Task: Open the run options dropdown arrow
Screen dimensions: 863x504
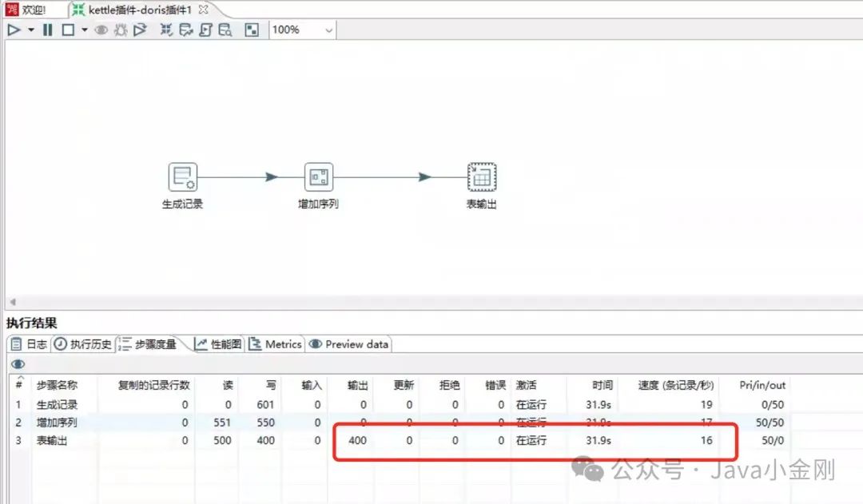Action: click(x=31, y=30)
